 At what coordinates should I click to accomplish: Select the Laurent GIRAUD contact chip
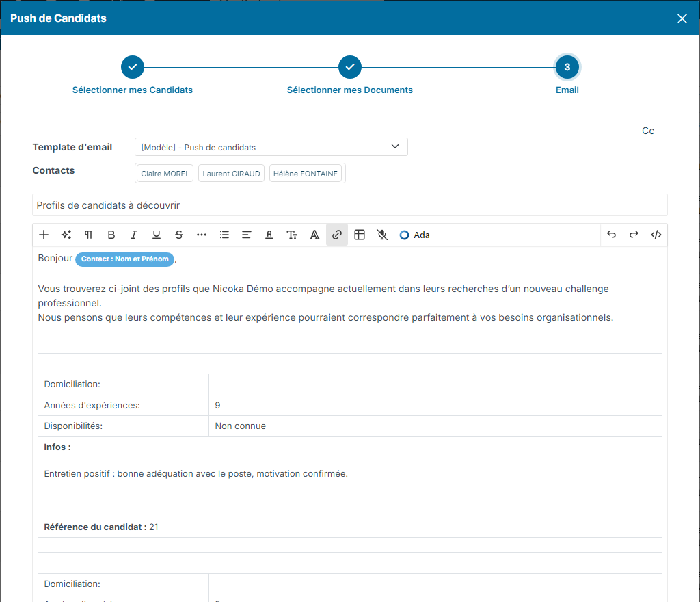231,174
